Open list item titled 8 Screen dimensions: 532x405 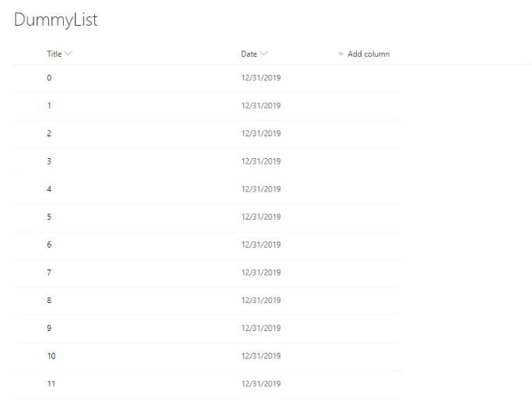49,300
